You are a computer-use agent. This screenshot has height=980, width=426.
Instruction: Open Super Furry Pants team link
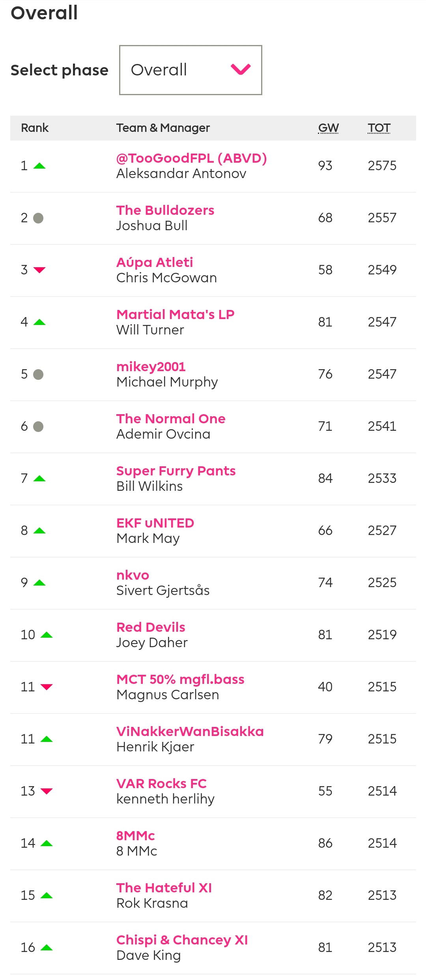(x=176, y=471)
